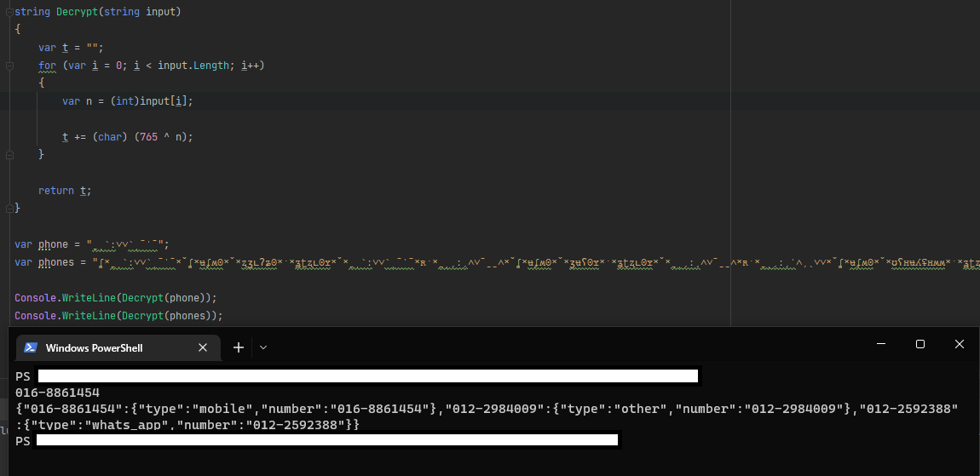
Task: Minimize the terminal window
Action: click(881, 344)
